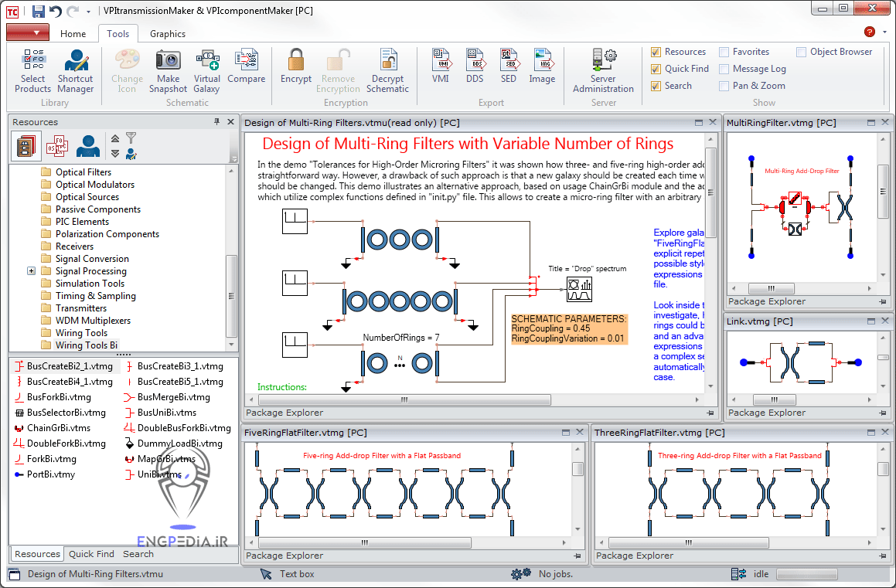Image resolution: width=896 pixels, height=588 pixels.
Task: Show the Message Log panel
Action: [x=724, y=68]
